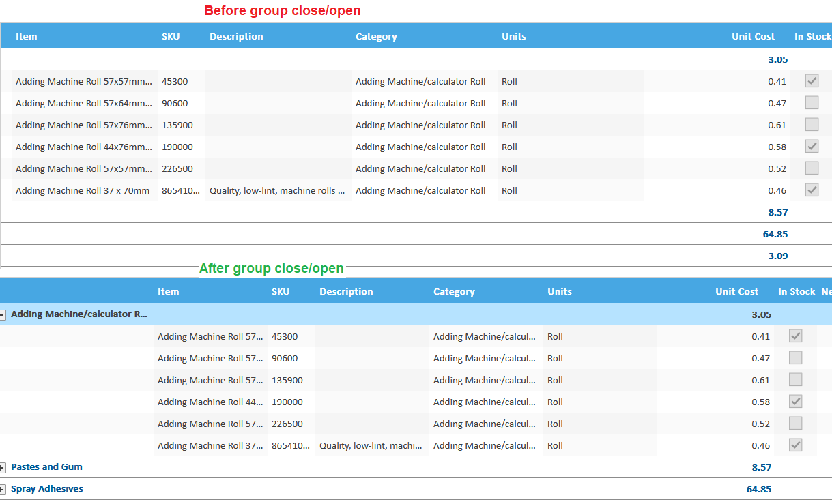This screenshot has width=832, height=504.
Task: Expand the Spray Adhesives group
Action: tap(3, 489)
